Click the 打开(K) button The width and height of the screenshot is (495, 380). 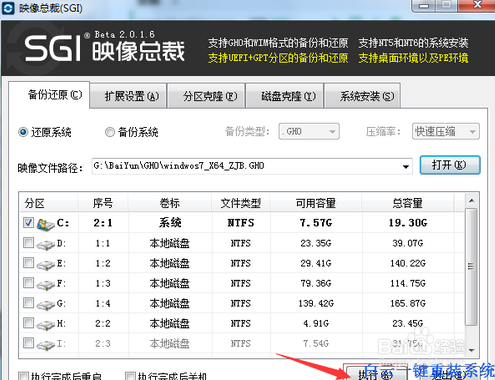pyautogui.click(x=450, y=165)
